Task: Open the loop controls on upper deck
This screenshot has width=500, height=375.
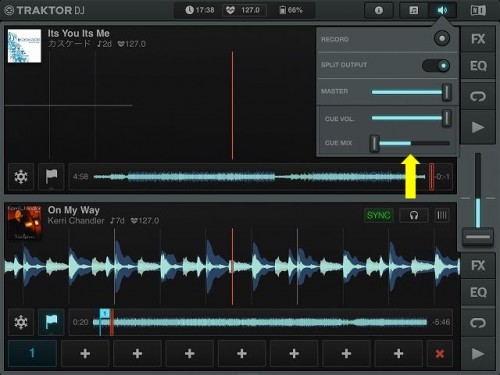Action: 478,97
